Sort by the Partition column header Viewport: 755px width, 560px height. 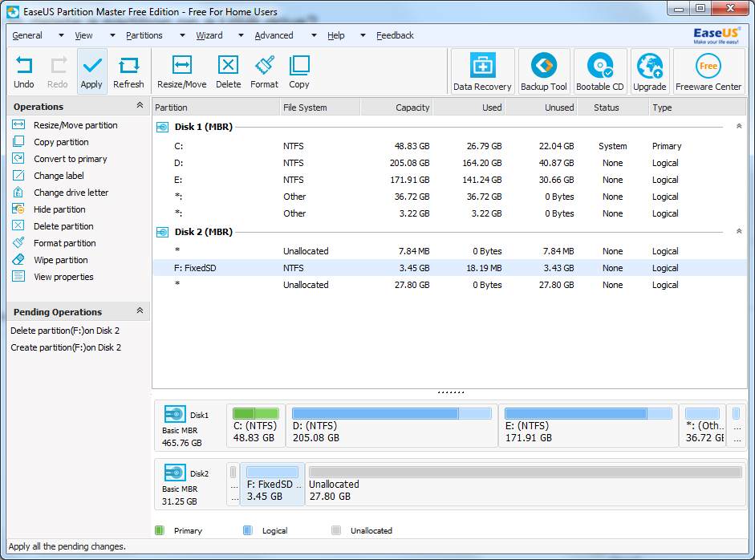[216, 108]
